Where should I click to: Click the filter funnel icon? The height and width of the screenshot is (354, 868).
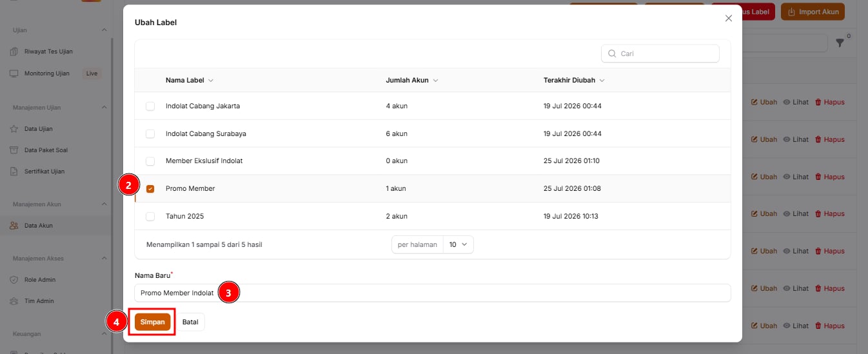840,43
